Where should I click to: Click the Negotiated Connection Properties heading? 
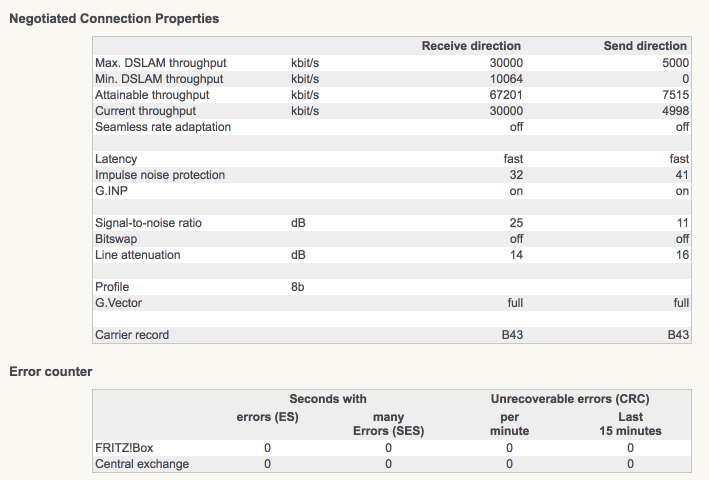[x=114, y=19]
